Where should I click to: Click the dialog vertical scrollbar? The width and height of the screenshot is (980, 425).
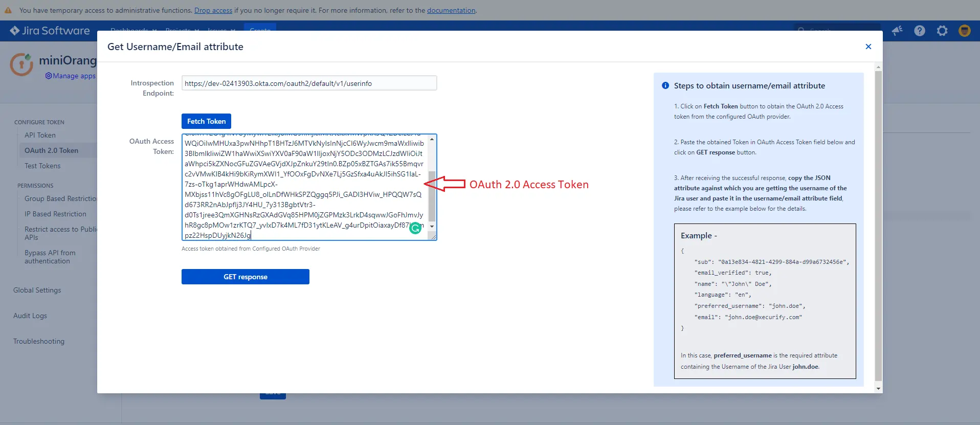[878, 225]
